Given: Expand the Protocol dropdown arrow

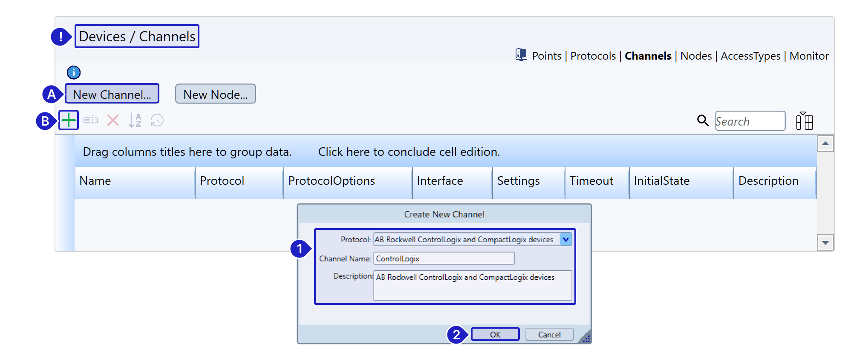Looking at the screenshot, I should click(x=565, y=239).
